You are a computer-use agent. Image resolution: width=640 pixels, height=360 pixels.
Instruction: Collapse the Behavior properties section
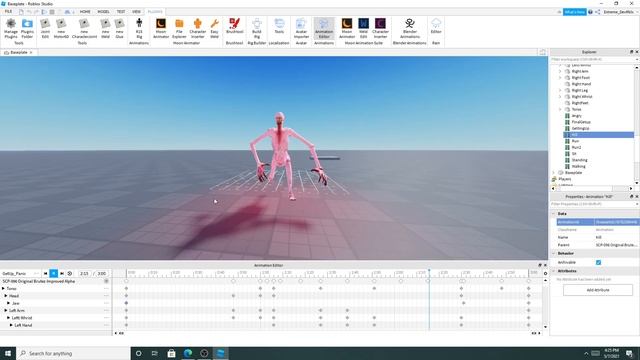554,253
